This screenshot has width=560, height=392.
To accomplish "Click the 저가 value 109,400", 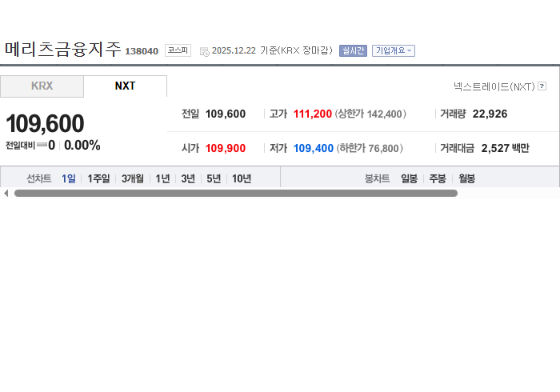I will [314, 148].
